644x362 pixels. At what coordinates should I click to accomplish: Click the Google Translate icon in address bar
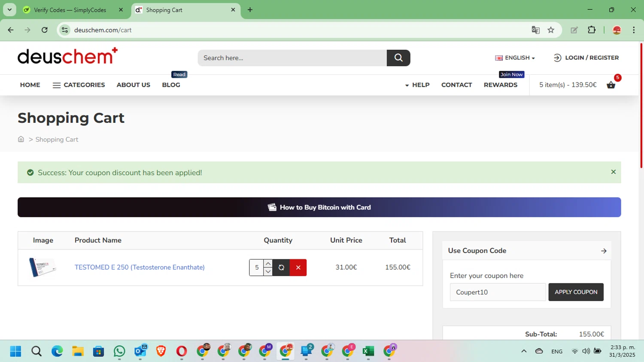535,30
